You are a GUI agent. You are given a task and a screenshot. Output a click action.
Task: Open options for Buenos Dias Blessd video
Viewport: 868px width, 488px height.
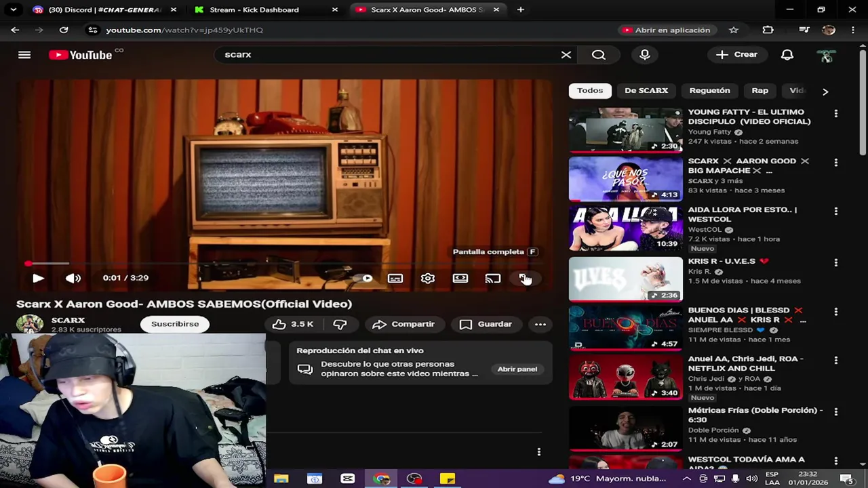836,312
